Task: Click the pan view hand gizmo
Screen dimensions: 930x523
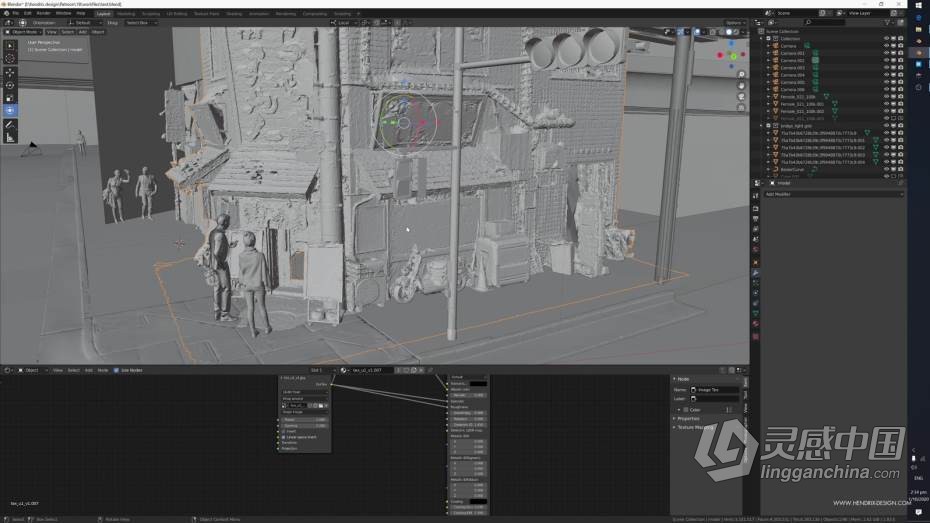Action: point(741,85)
